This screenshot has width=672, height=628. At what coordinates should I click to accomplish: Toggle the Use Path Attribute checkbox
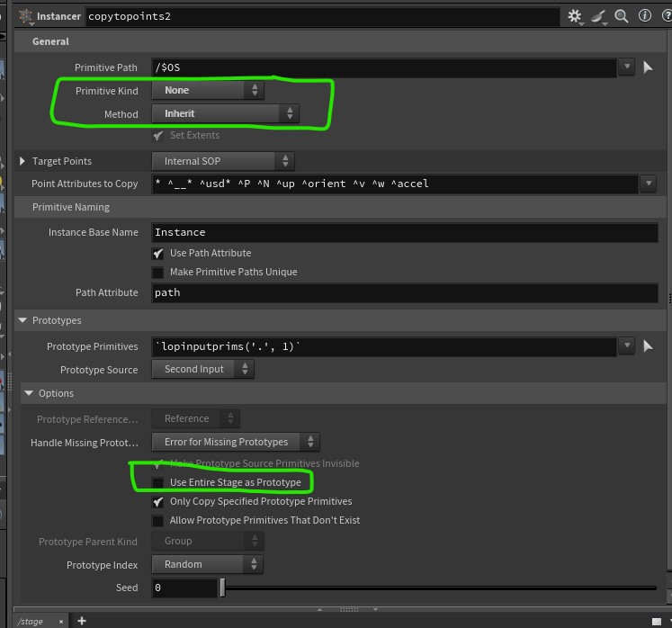pyautogui.click(x=158, y=254)
